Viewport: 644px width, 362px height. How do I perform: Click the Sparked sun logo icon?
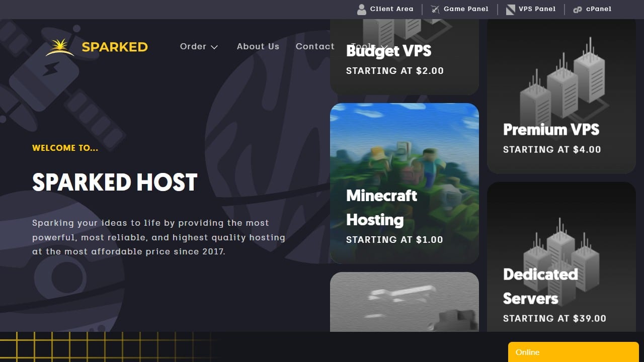[x=60, y=47]
